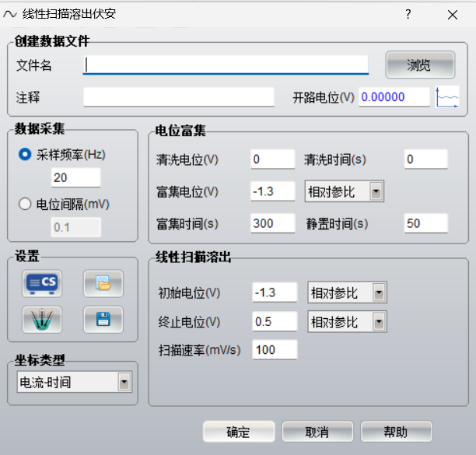Close the 线性扫描溶出伏安 dialog
The height and width of the screenshot is (455, 476).
[x=453, y=14]
